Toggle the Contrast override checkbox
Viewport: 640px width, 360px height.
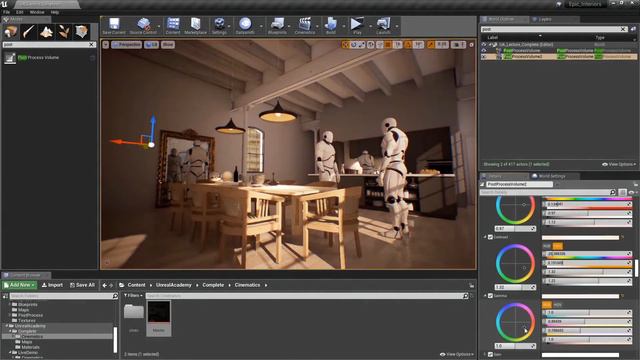pyautogui.click(x=491, y=237)
